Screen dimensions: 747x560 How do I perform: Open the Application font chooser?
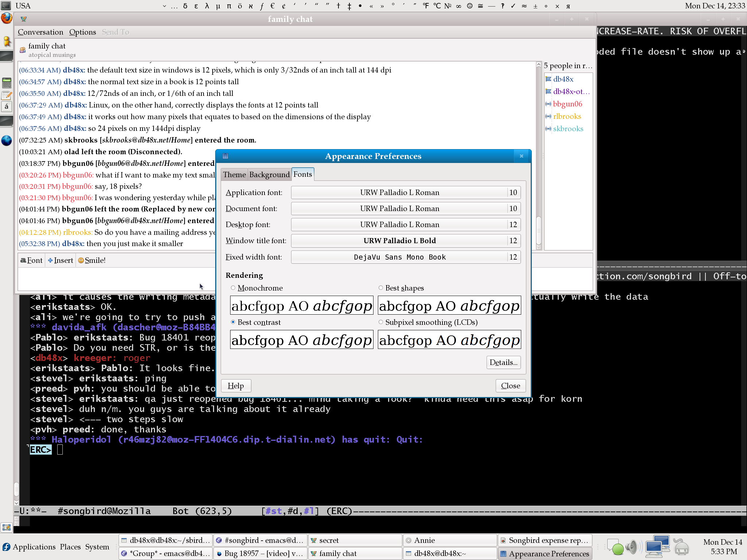pyautogui.click(x=406, y=192)
